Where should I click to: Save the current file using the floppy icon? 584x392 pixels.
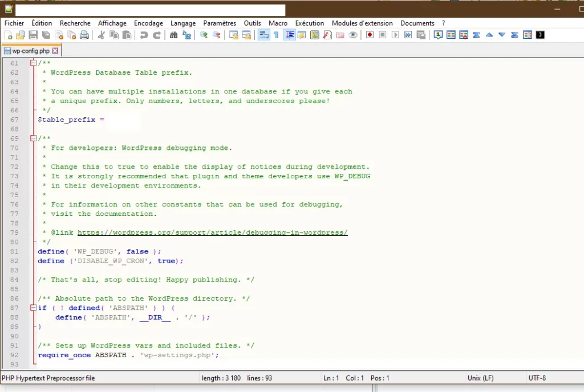point(33,35)
